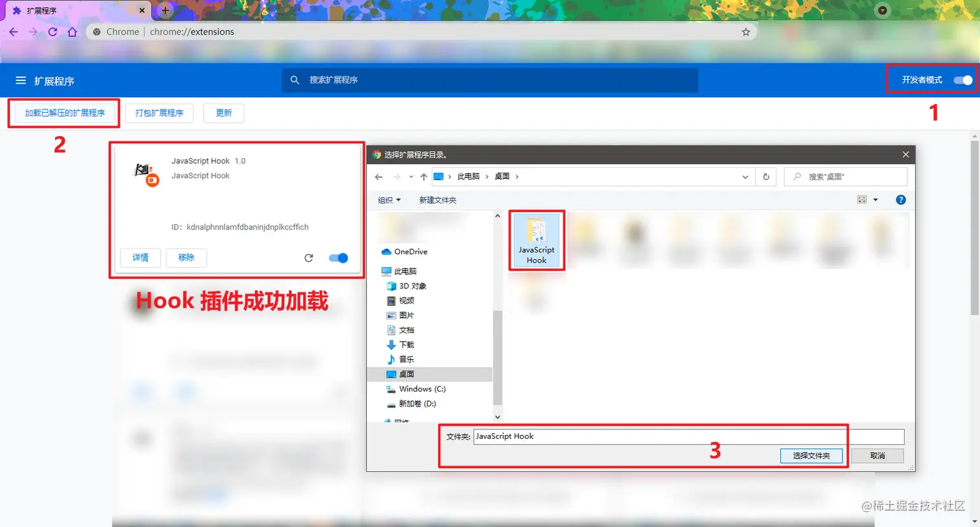Click 打包扩展程序 button
This screenshot has height=527, width=980.
click(159, 113)
